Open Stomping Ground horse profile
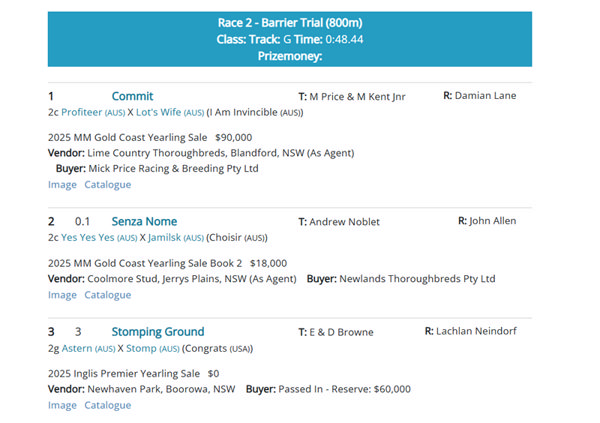This screenshot has height=423, width=600. (157, 331)
